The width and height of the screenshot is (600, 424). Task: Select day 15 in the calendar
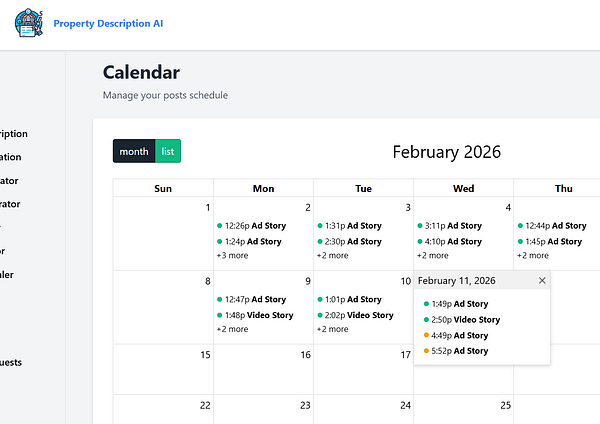(205, 355)
